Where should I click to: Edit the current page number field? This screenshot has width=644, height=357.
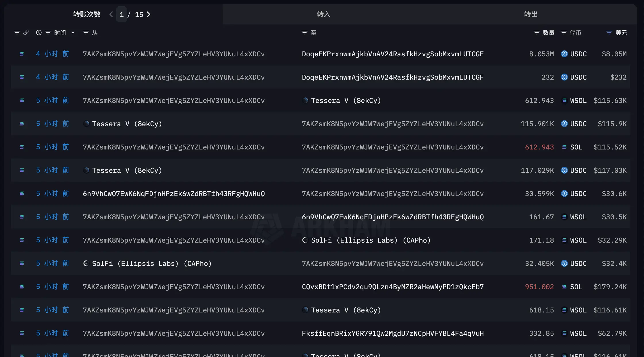coord(122,14)
